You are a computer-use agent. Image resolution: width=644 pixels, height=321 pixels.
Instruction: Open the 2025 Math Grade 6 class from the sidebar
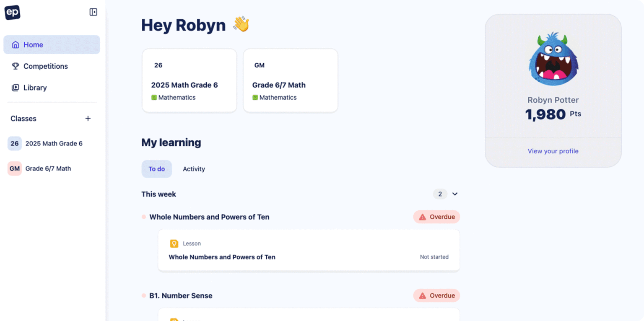tap(55, 143)
